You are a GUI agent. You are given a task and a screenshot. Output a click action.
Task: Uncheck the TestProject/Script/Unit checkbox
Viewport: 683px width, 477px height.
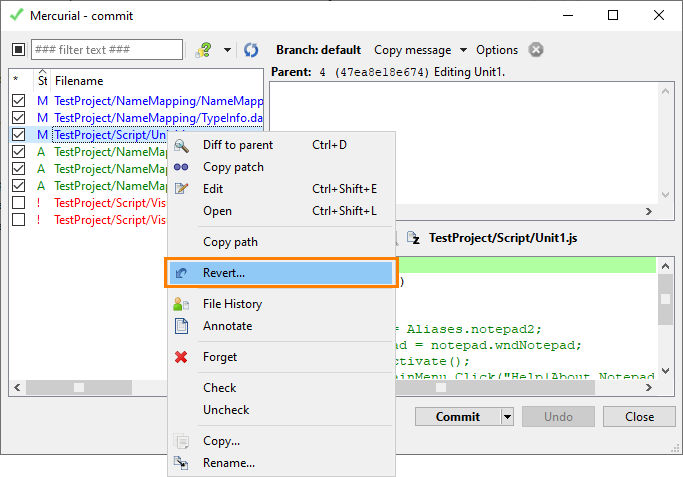click(x=18, y=135)
